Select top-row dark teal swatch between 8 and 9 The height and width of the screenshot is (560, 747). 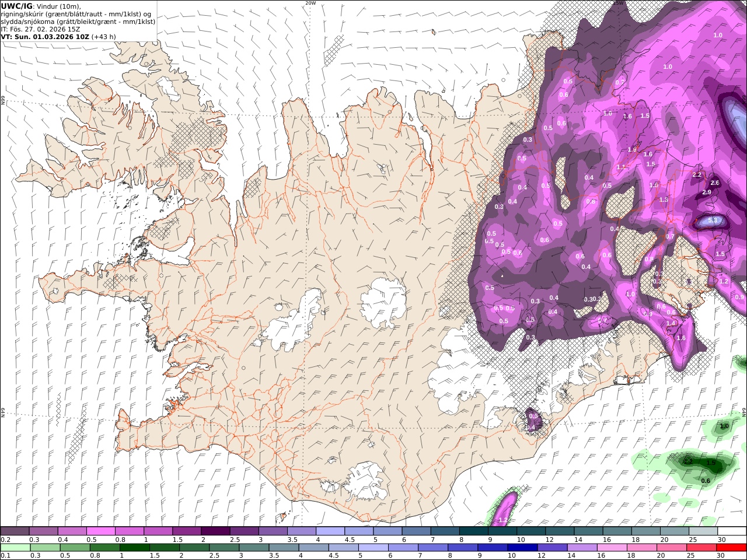473,531
